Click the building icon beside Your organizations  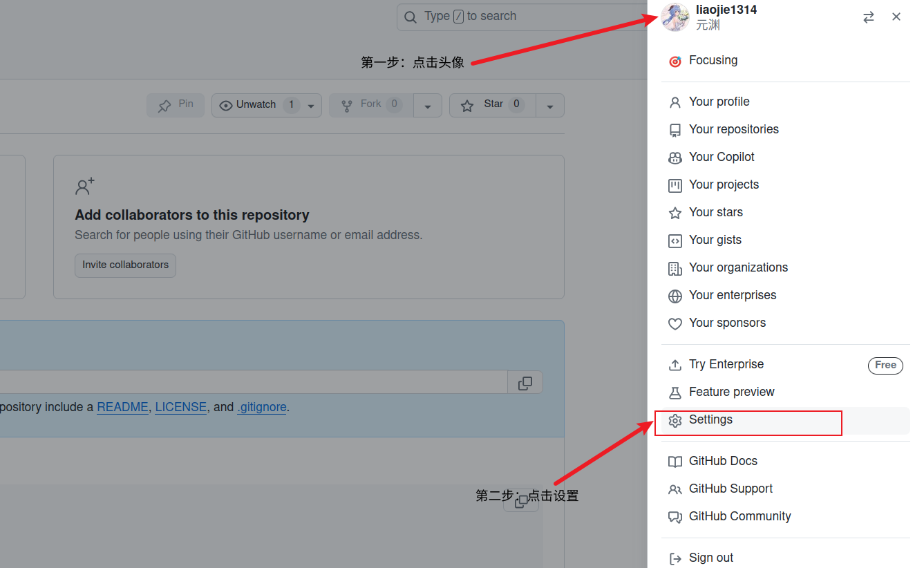[x=675, y=269]
